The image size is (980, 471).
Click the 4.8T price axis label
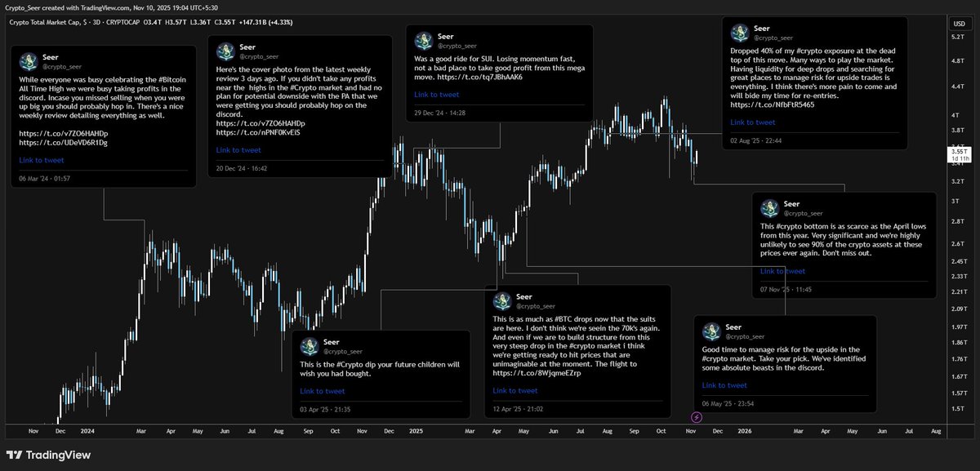tap(959, 61)
